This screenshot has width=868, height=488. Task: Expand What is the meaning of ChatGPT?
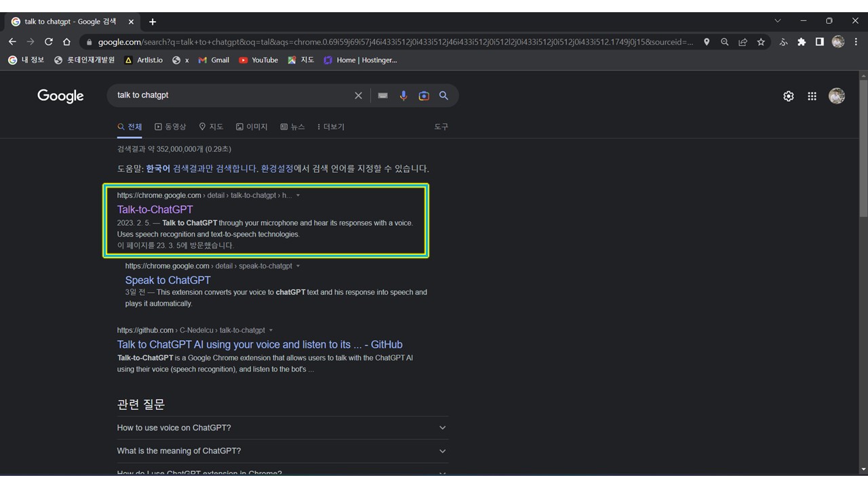pyautogui.click(x=282, y=451)
